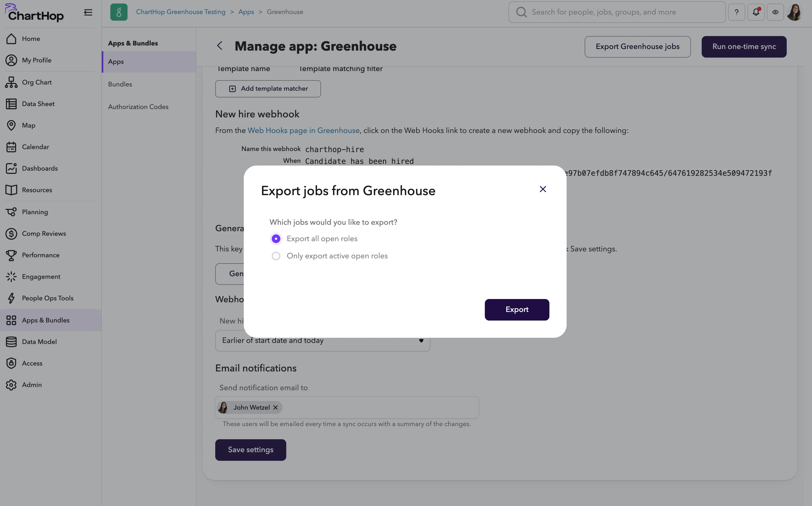Click the Admin gear icon
The height and width of the screenshot is (506, 812).
pos(11,385)
